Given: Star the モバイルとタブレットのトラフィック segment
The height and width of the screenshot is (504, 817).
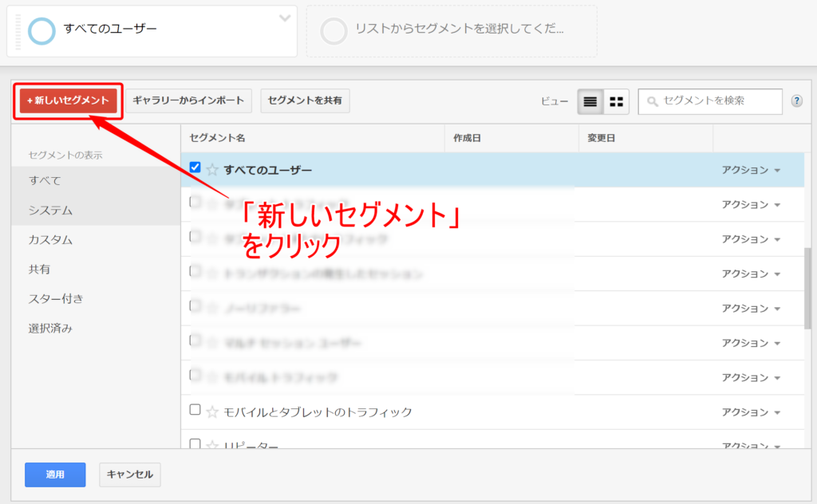Looking at the screenshot, I should [212, 412].
